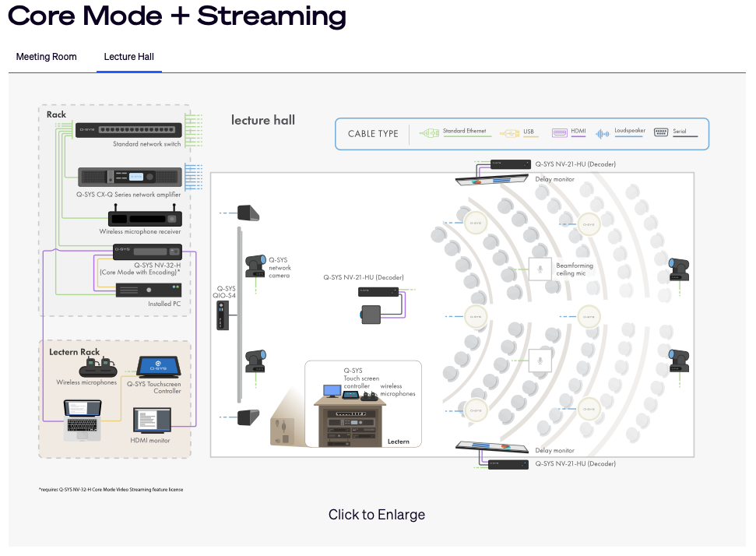The image size is (756, 556).
Task: Click the 'Standard network switch' label
Action: point(147,144)
